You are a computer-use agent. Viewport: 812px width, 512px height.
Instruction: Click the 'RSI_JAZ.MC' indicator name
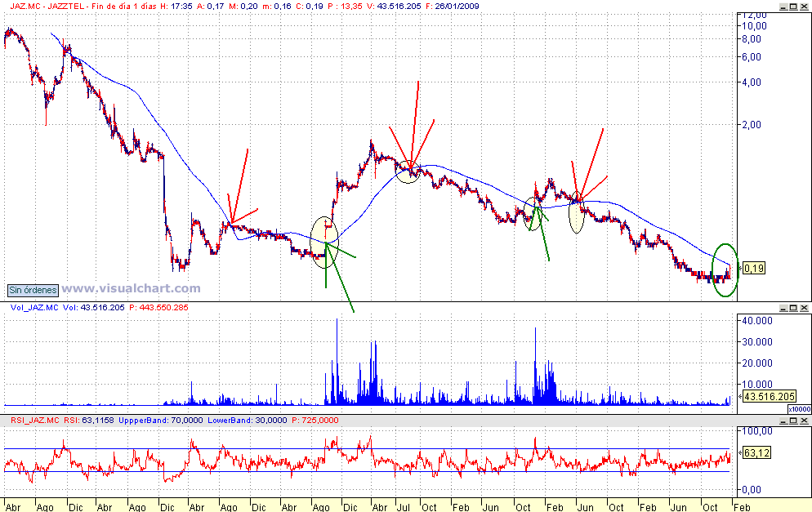tap(35, 421)
